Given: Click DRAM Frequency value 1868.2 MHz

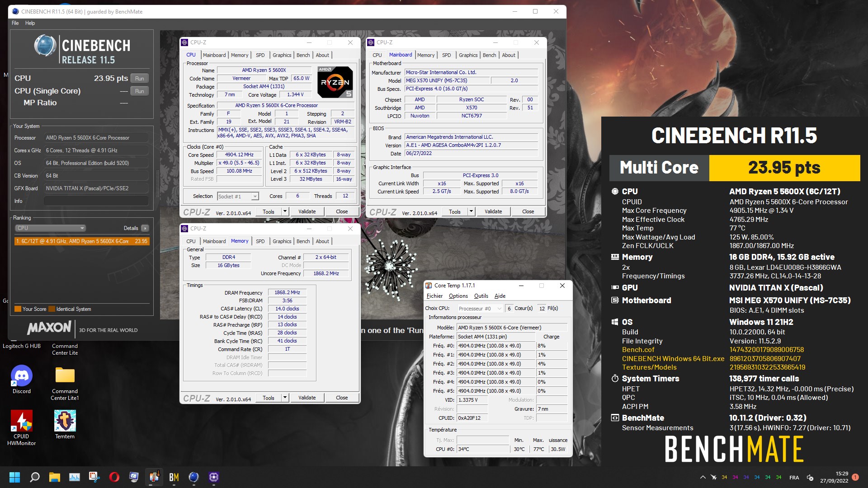Looking at the screenshot, I should (287, 292).
